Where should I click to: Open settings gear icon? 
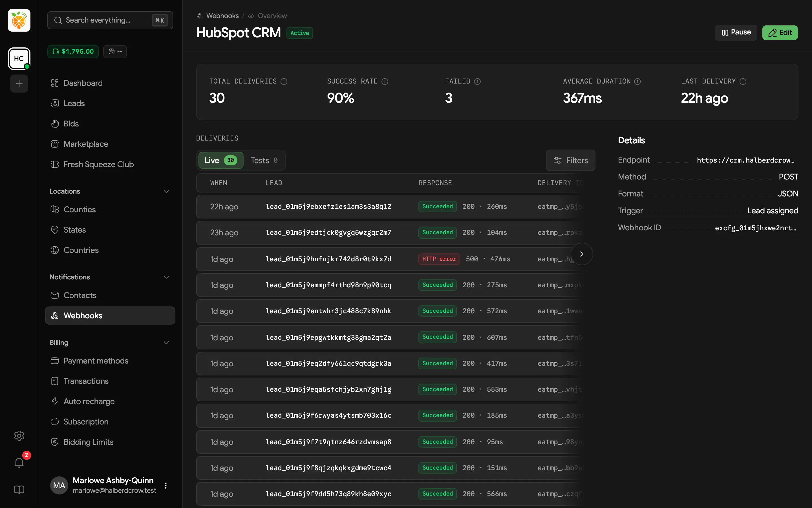pos(19,436)
